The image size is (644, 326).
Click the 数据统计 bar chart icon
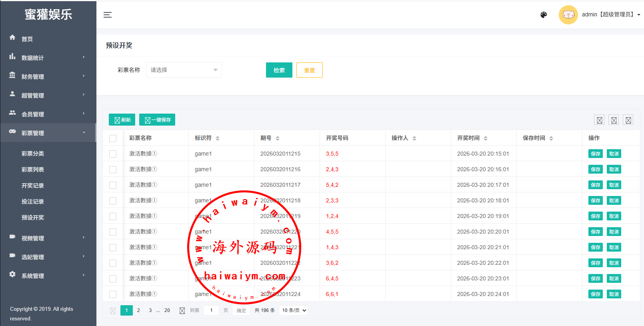[x=12, y=57]
